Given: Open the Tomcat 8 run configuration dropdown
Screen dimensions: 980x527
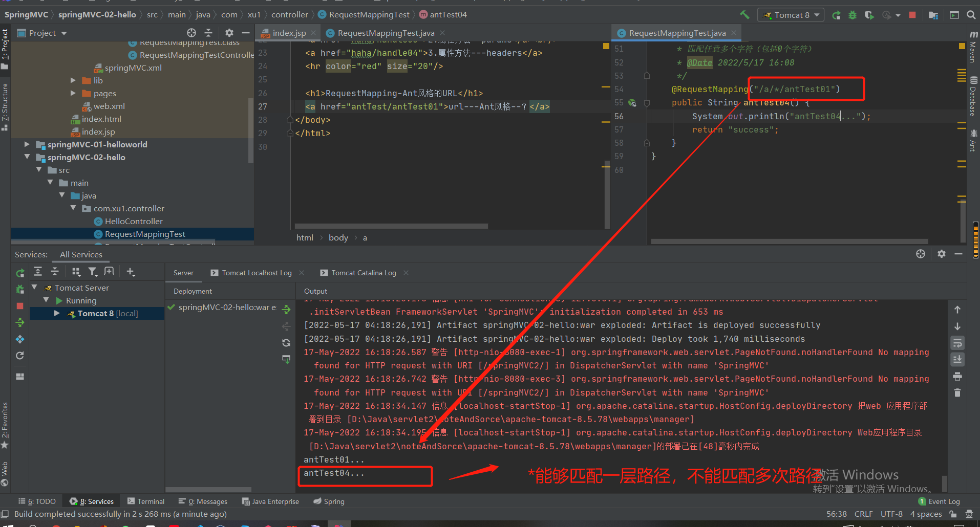Looking at the screenshot, I should pyautogui.click(x=791, y=15).
